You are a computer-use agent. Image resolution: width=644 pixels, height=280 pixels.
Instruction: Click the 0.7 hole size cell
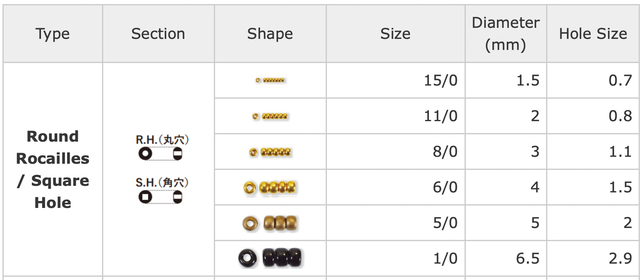pos(620,80)
